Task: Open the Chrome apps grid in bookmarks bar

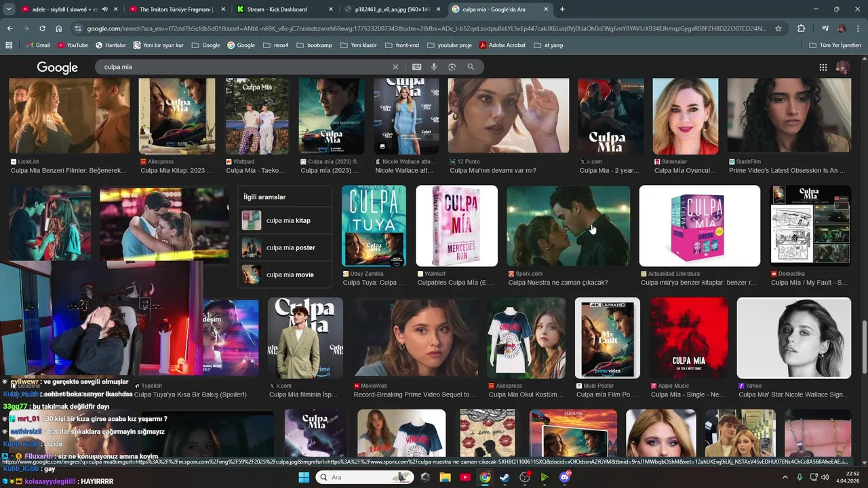Action: click(9, 45)
